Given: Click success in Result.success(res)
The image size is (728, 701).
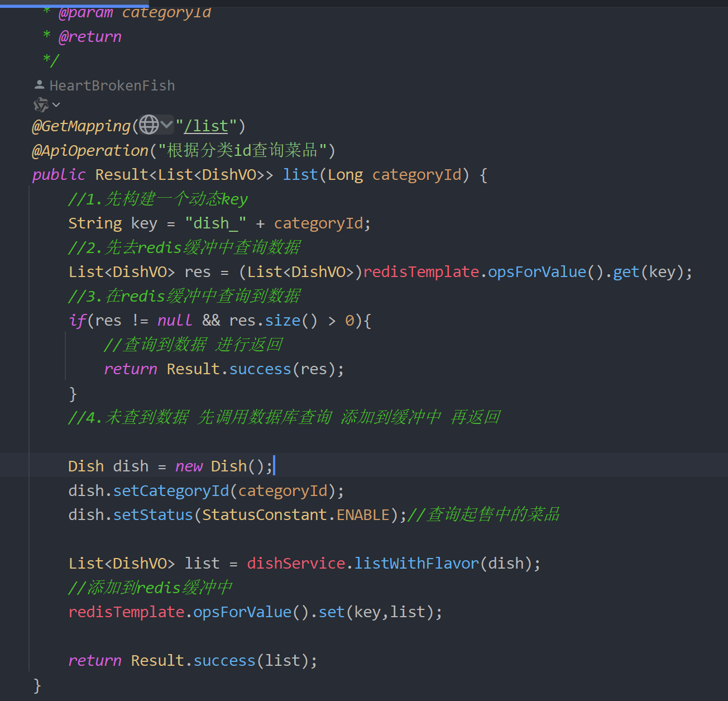Looking at the screenshot, I should click(260, 369).
